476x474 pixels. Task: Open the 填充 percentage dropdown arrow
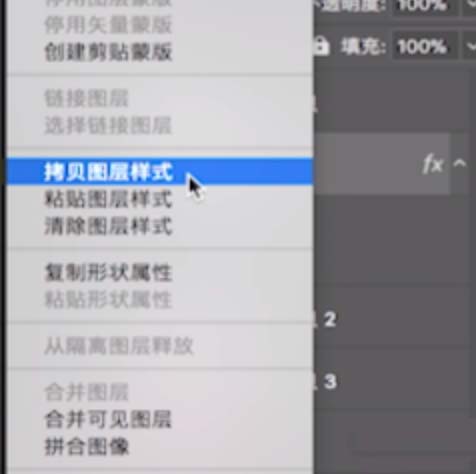[x=471, y=46]
